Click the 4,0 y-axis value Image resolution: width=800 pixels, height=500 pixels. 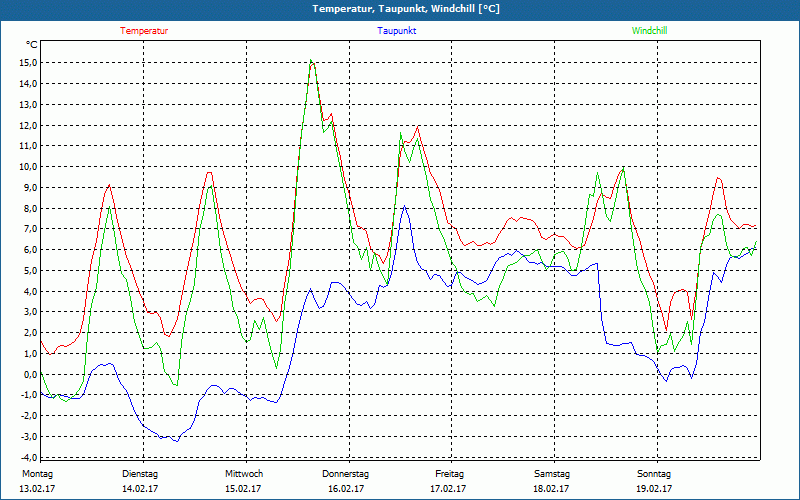[31, 291]
